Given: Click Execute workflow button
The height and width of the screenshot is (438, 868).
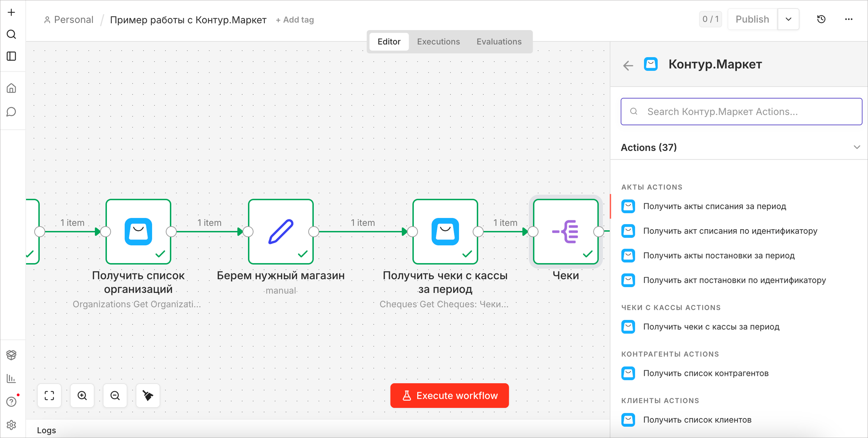Looking at the screenshot, I should tap(450, 396).
